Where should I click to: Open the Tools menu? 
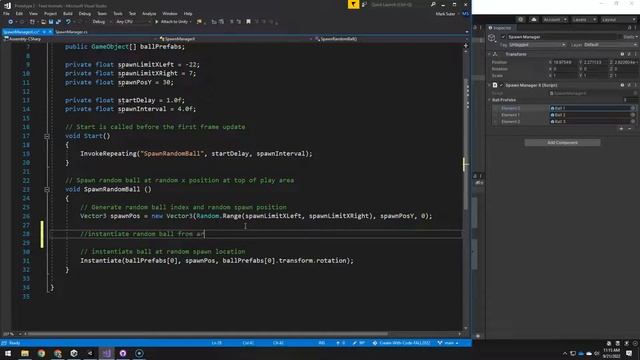coord(118,13)
